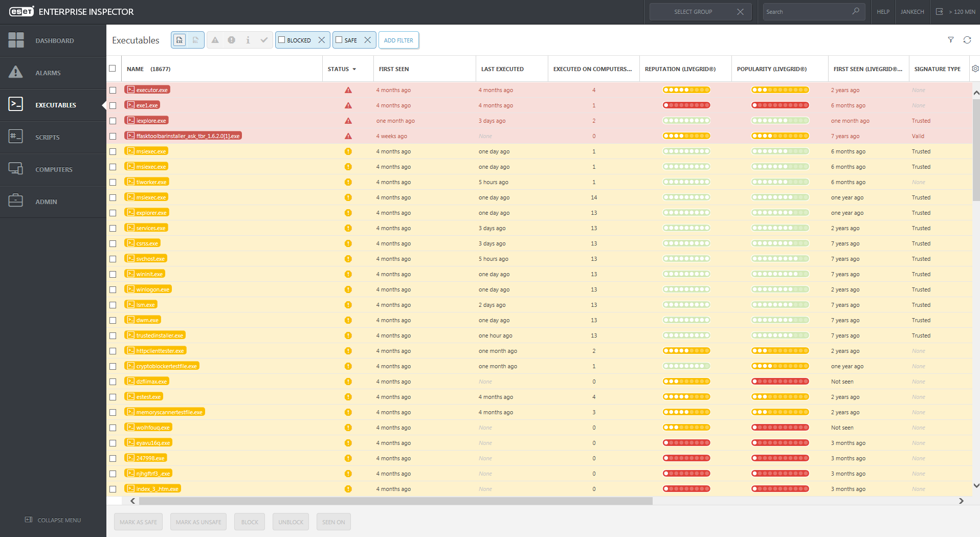Click the ADD FILTER button
Screen dimensions: 980x537
pyautogui.click(x=398, y=40)
